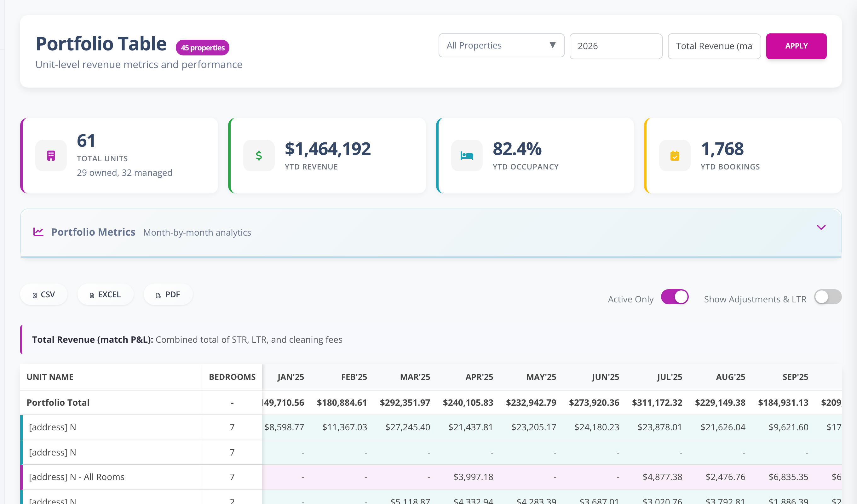857x504 pixels.
Task: Click the Total Revenue (match P&L) description
Action: 187,339
